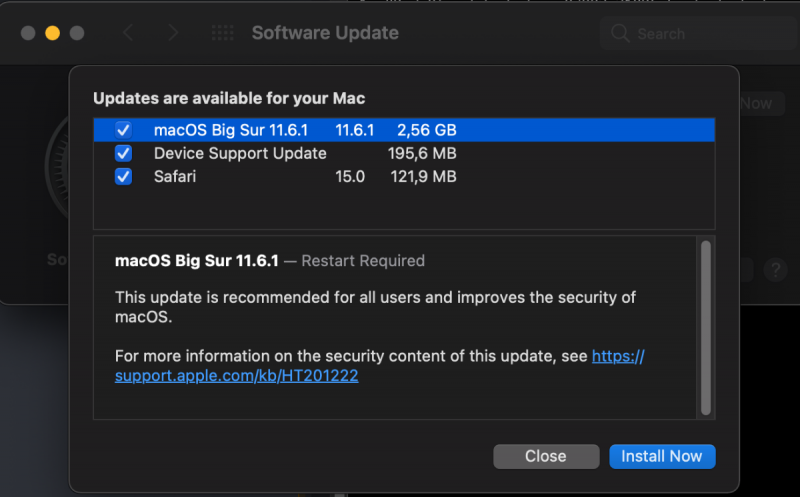Click the forward navigation chevron
The image size is (800, 497).
(174, 33)
